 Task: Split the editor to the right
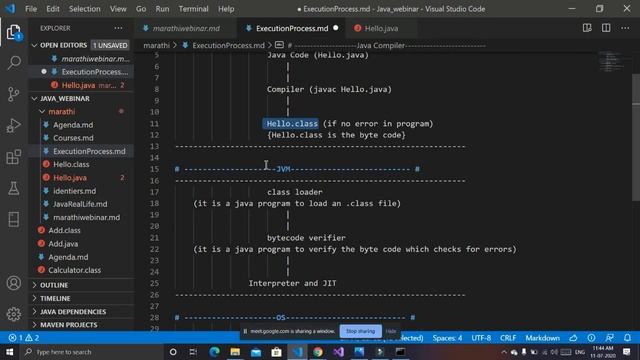tap(606, 28)
